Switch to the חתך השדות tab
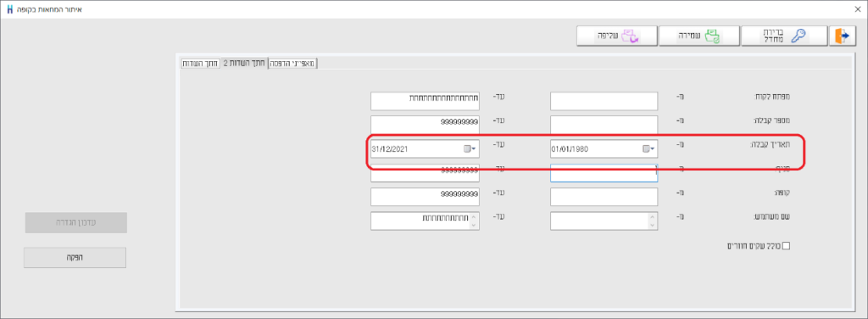 [200, 63]
